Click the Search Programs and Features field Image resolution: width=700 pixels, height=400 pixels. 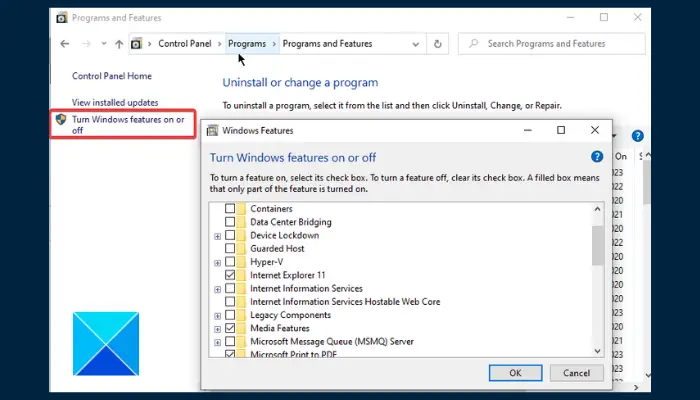coord(551,44)
